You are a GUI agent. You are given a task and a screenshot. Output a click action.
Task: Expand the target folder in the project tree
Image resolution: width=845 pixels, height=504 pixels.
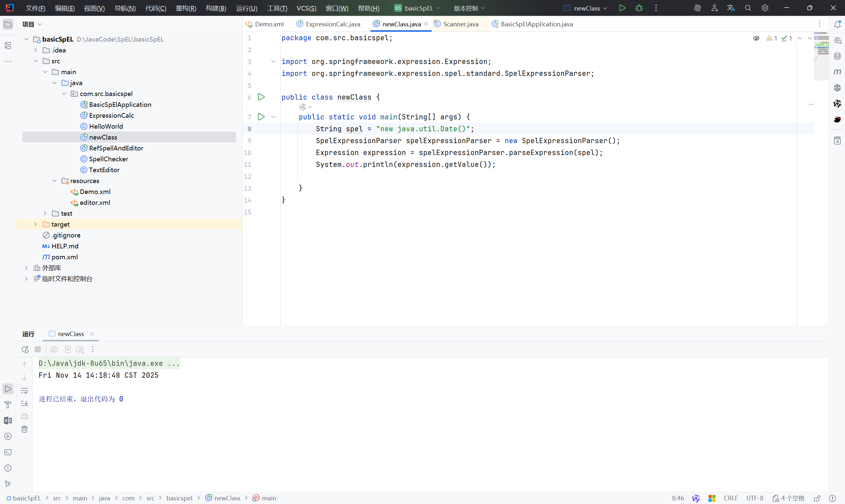coord(36,224)
